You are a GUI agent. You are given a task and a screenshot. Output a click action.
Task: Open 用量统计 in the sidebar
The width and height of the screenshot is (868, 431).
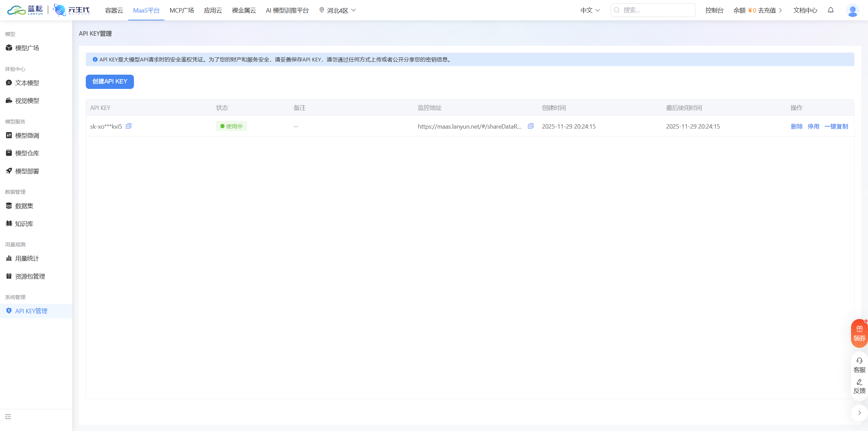27,259
